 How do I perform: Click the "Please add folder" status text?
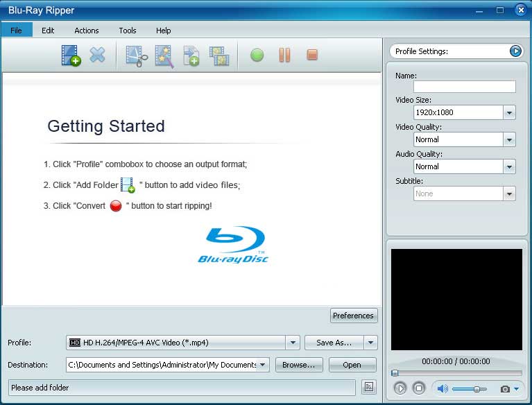tap(40, 388)
